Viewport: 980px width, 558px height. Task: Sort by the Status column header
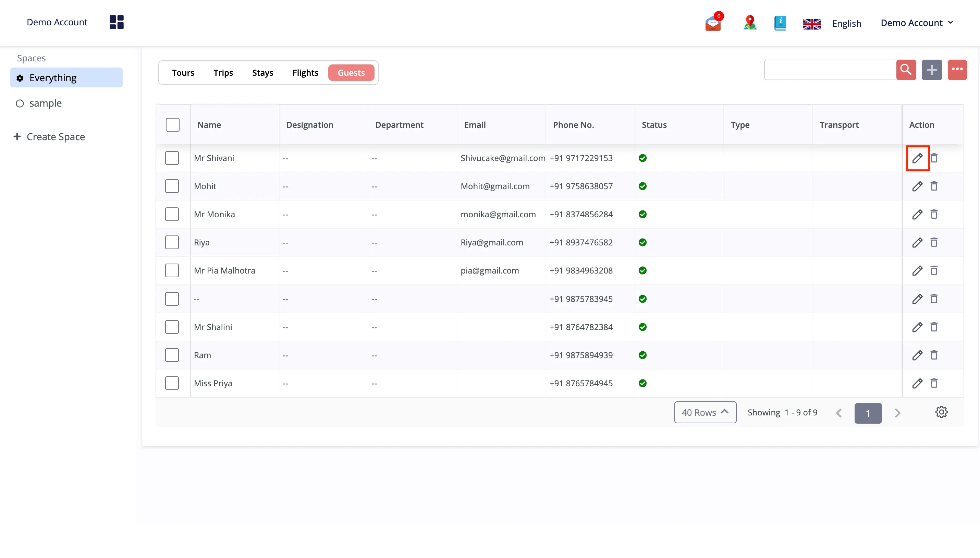654,125
